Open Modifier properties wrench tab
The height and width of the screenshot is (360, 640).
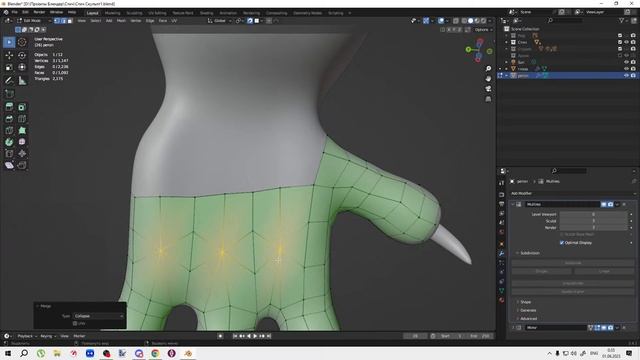(502, 253)
